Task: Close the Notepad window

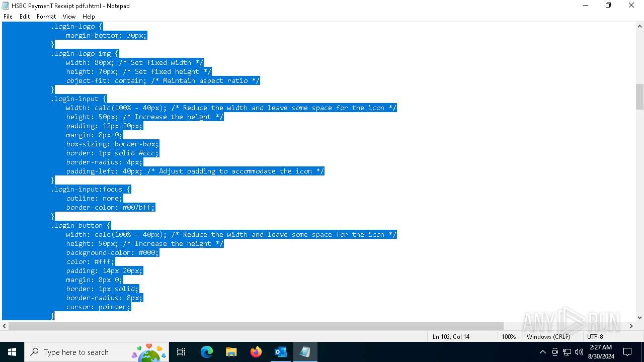Action: [631, 6]
